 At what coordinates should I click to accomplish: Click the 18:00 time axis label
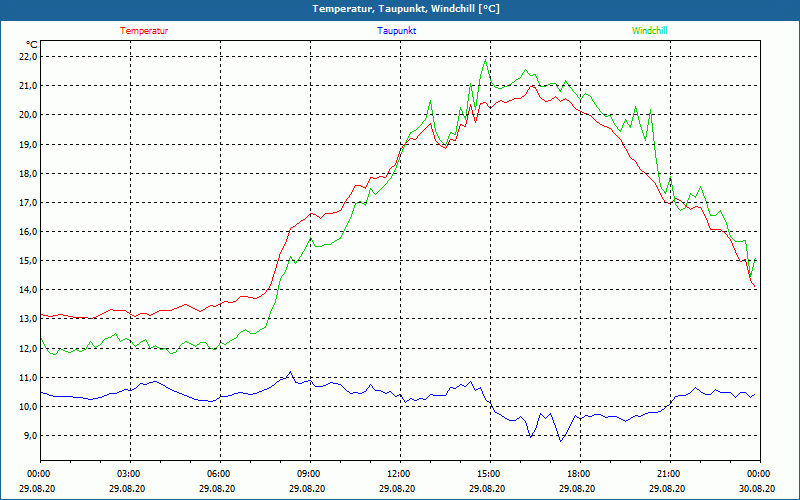pos(580,474)
